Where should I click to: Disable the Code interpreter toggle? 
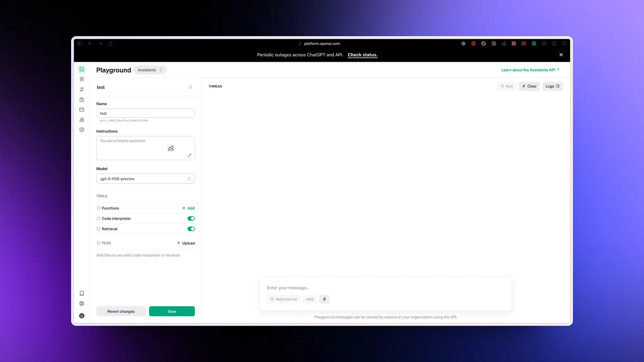click(x=191, y=218)
